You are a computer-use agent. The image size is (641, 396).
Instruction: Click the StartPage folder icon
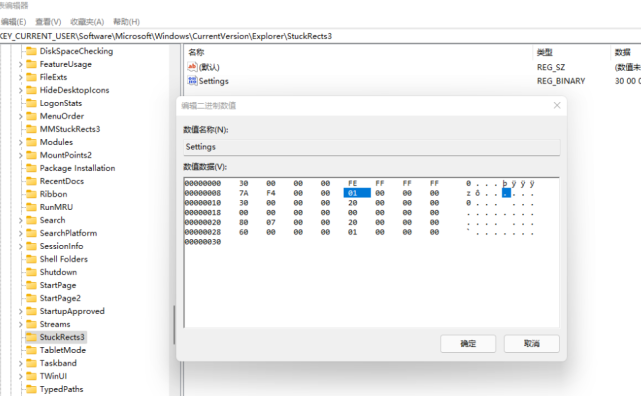coord(31,285)
